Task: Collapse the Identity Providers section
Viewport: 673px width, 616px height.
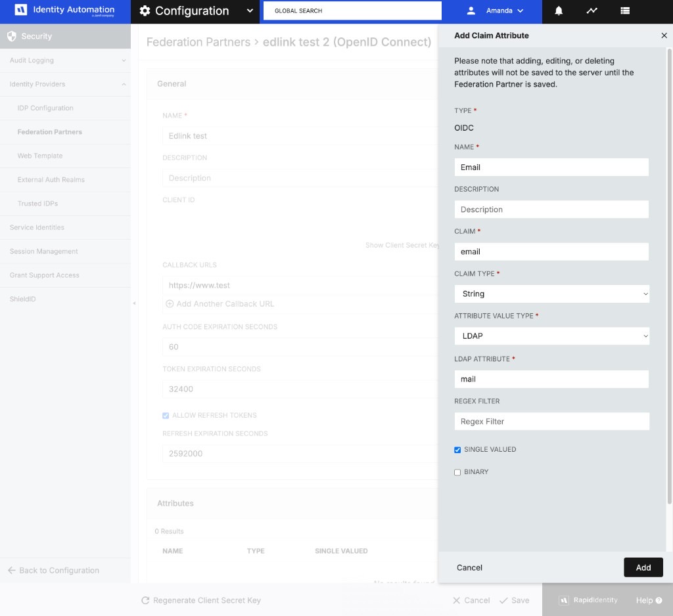Action: 65,84
